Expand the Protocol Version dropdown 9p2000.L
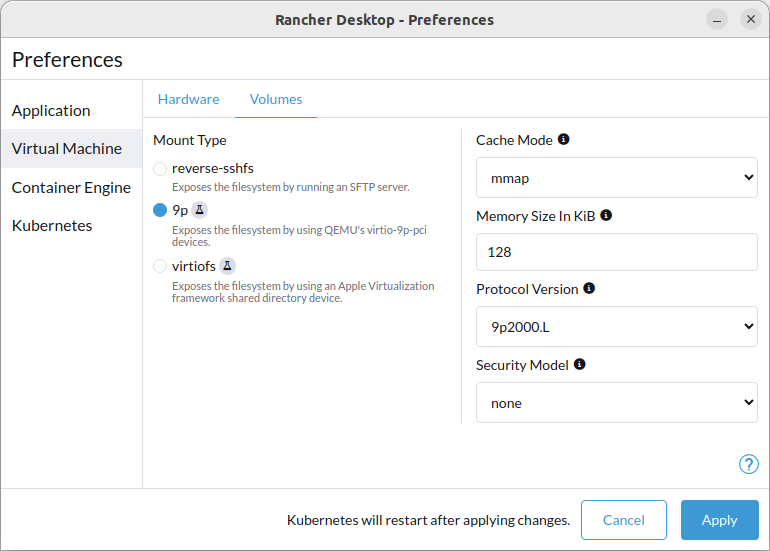Viewport: 770px width, 551px height. (x=617, y=327)
